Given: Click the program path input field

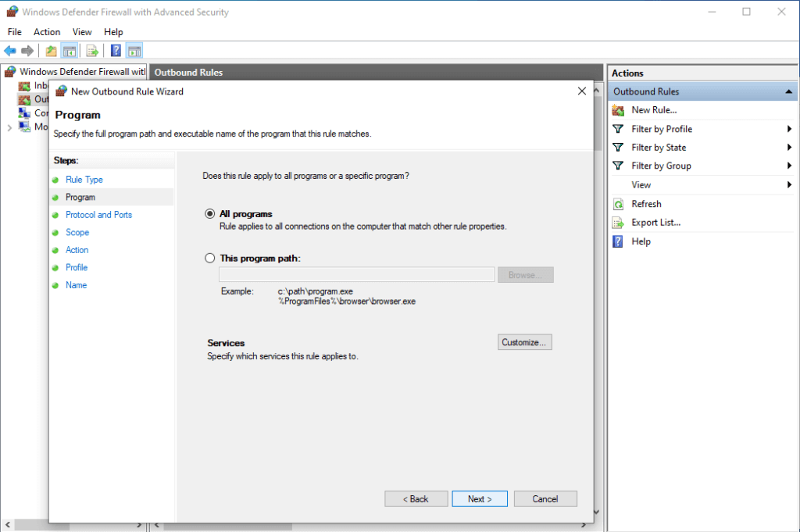Looking at the screenshot, I should 356,274.
